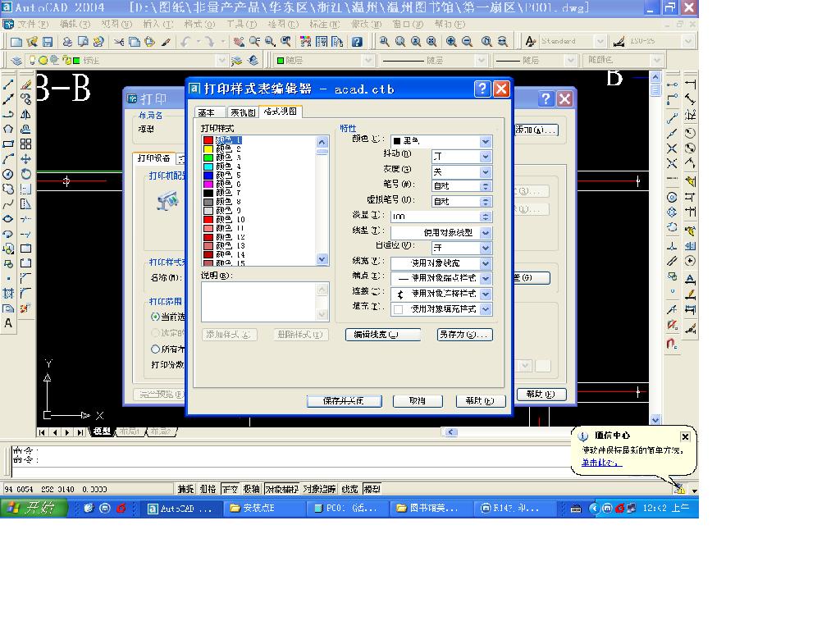Click the New drawing icon in toolbar
Image resolution: width=840 pixels, height=630 pixels.
coord(16,42)
